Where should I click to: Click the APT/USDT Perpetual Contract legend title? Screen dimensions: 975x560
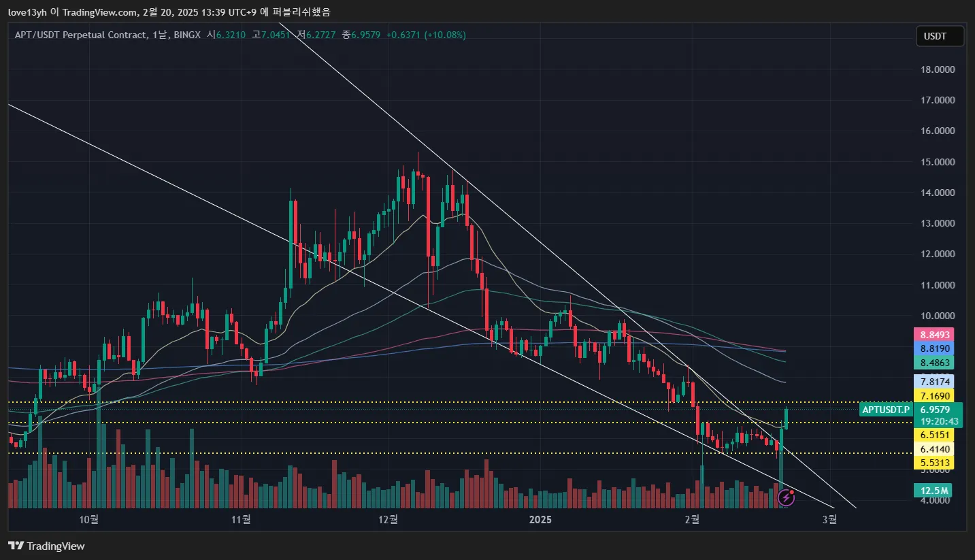click(80, 35)
